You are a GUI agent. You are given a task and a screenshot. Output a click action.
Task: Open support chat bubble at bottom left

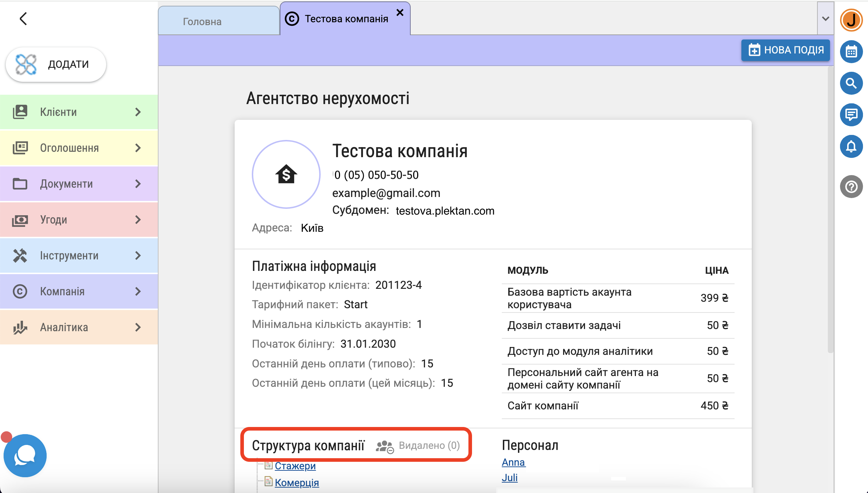(25, 456)
